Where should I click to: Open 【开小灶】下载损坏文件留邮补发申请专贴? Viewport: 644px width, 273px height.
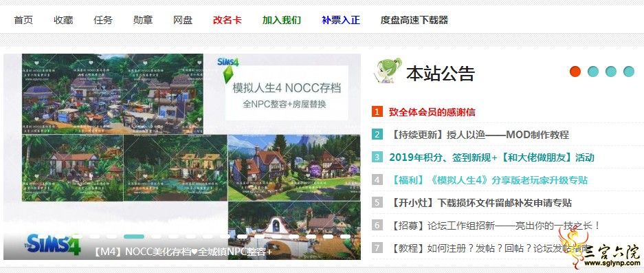pos(480,203)
